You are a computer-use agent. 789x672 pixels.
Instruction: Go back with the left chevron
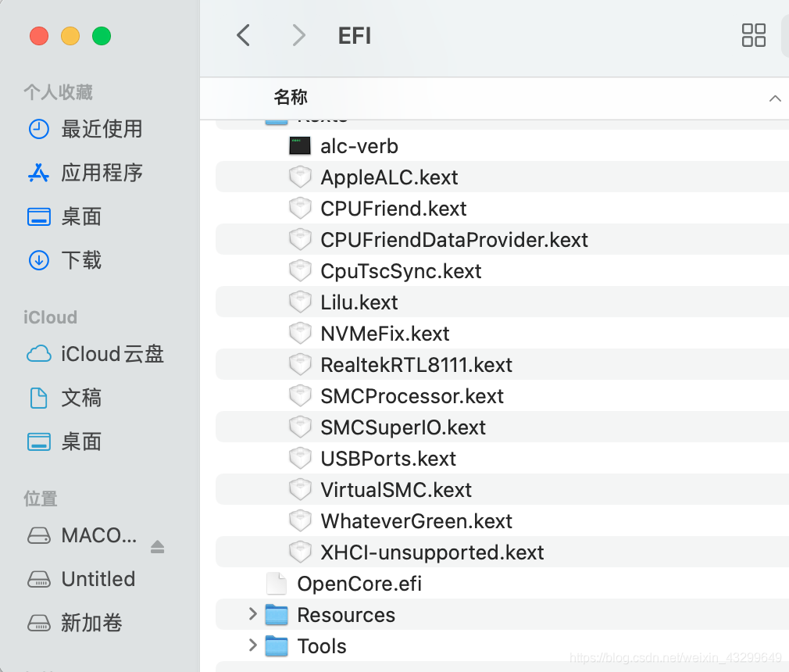pos(244,35)
